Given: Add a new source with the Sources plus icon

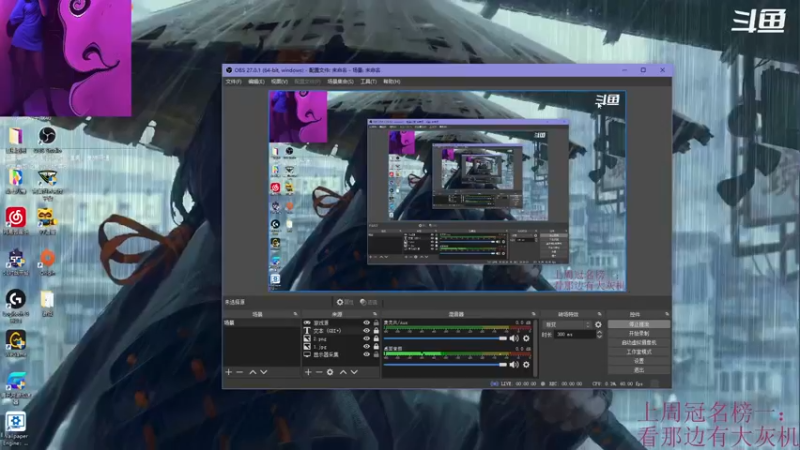Looking at the screenshot, I should coord(308,372).
